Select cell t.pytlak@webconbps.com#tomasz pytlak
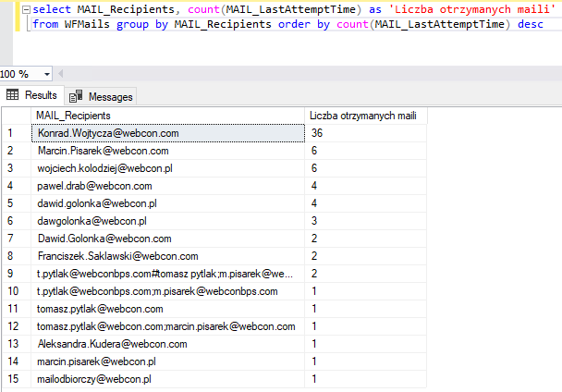Screen dimensions: 562x392 click(x=167, y=274)
